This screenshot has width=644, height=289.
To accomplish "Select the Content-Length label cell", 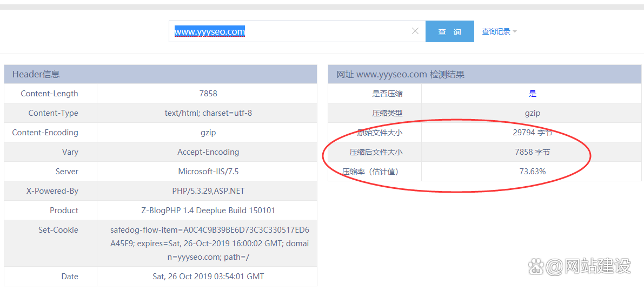I will click(50, 94).
